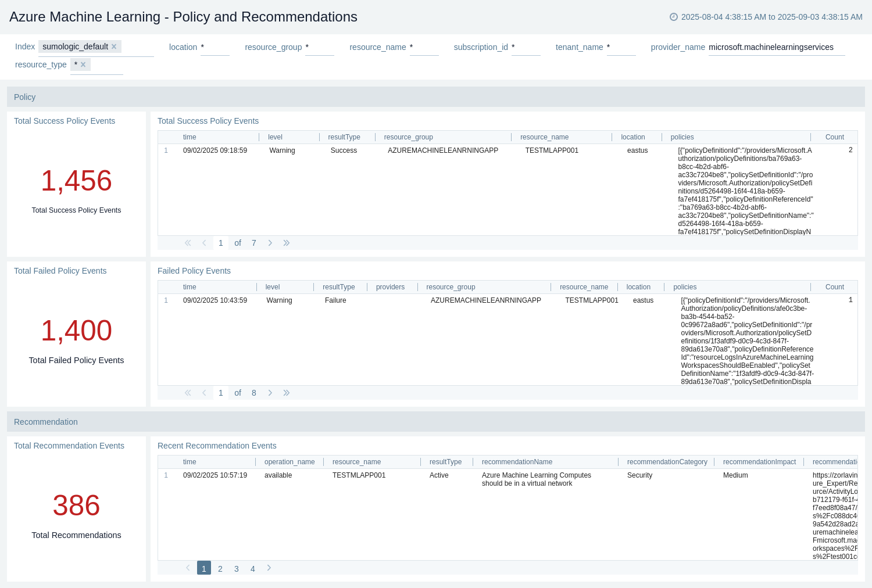This screenshot has width=872, height=588.
Task: Sort Success table by Count column
Action: [834, 137]
